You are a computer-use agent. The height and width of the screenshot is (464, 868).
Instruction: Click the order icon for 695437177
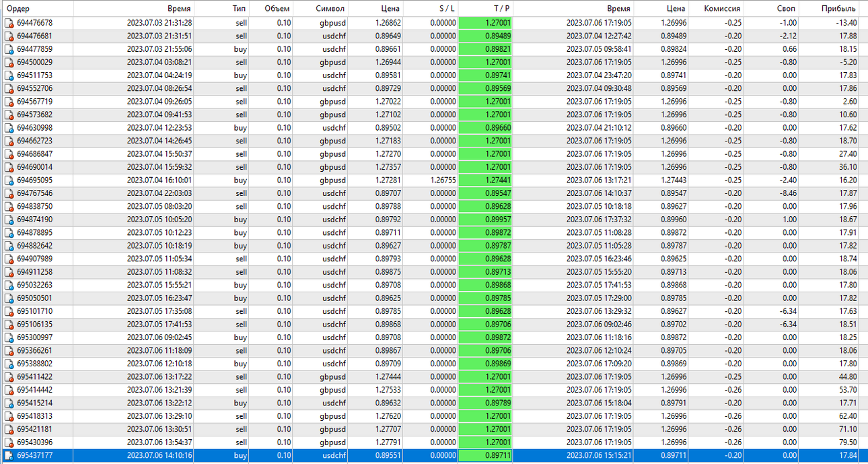coord(9,456)
